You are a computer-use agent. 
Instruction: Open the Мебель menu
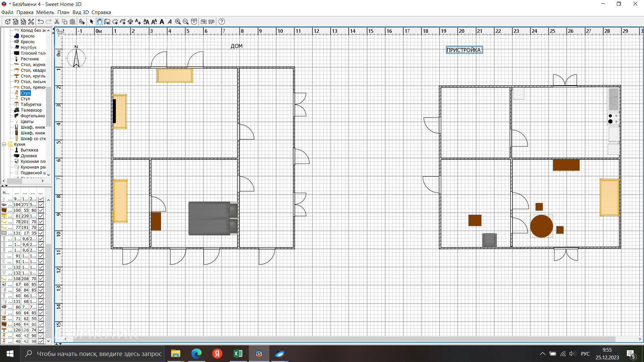pyautogui.click(x=45, y=12)
